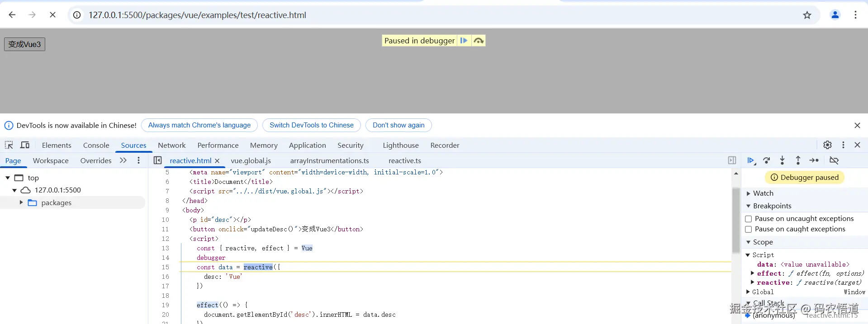Open the Recorder panel
Image resolution: width=868 pixels, height=324 pixels.
tap(445, 145)
